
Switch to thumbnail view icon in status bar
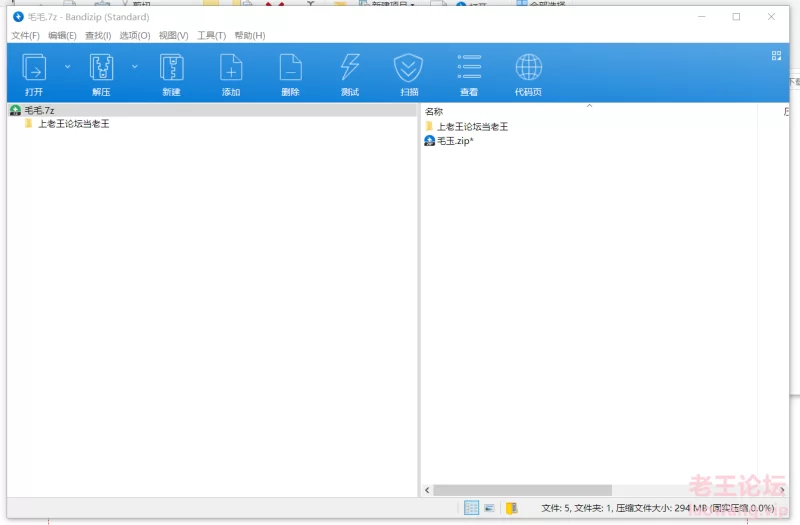click(489, 508)
